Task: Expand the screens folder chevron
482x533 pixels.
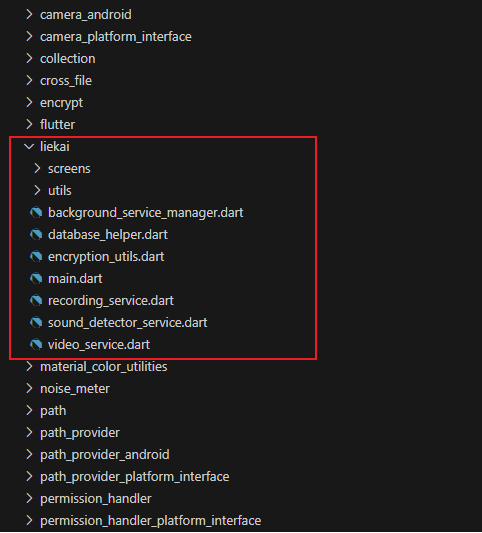Action: 37,169
